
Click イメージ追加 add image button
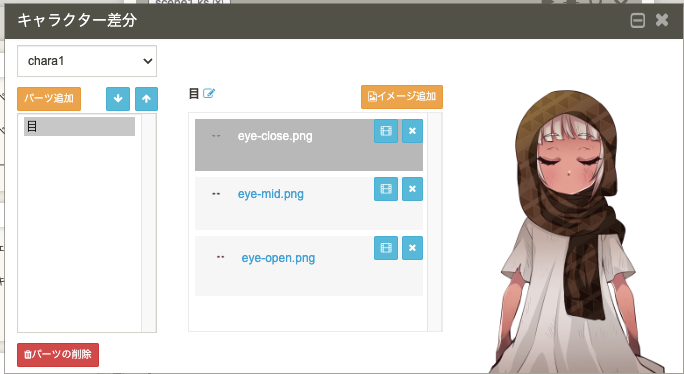[x=402, y=96]
